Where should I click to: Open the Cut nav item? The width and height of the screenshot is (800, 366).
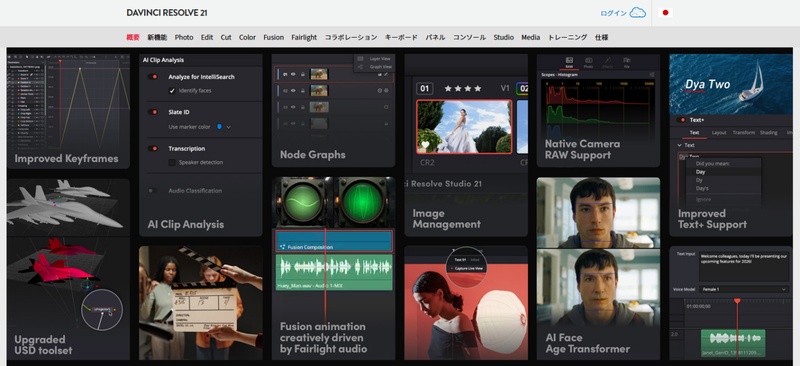(x=226, y=37)
